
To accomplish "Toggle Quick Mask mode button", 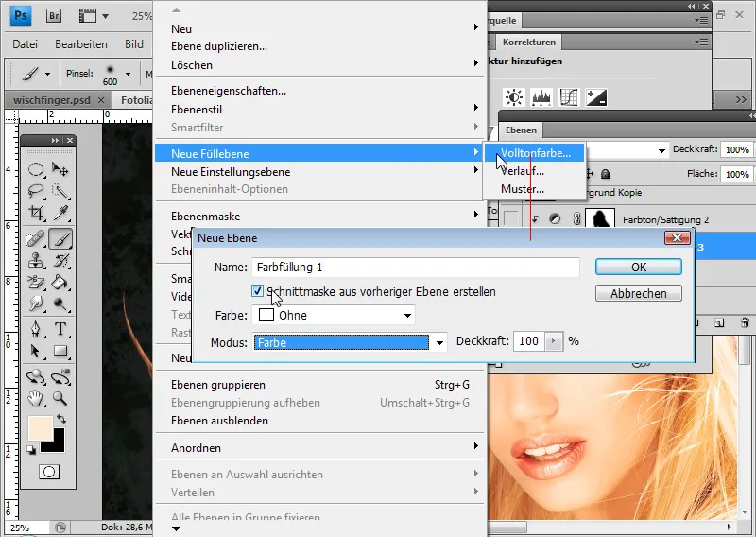I will (49, 472).
